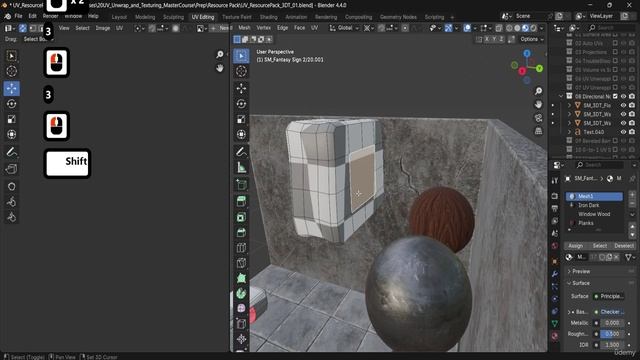Expand the Base Color row arrow
The image size is (640, 360).
569,312
